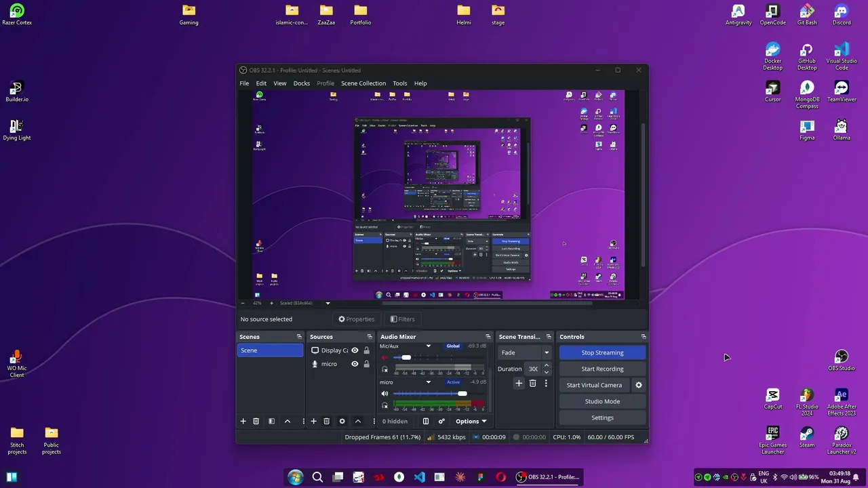This screenshot has height=488, width=868.
Task: Move the scene up in the Scenes toolbar
Action: point(288,422)
